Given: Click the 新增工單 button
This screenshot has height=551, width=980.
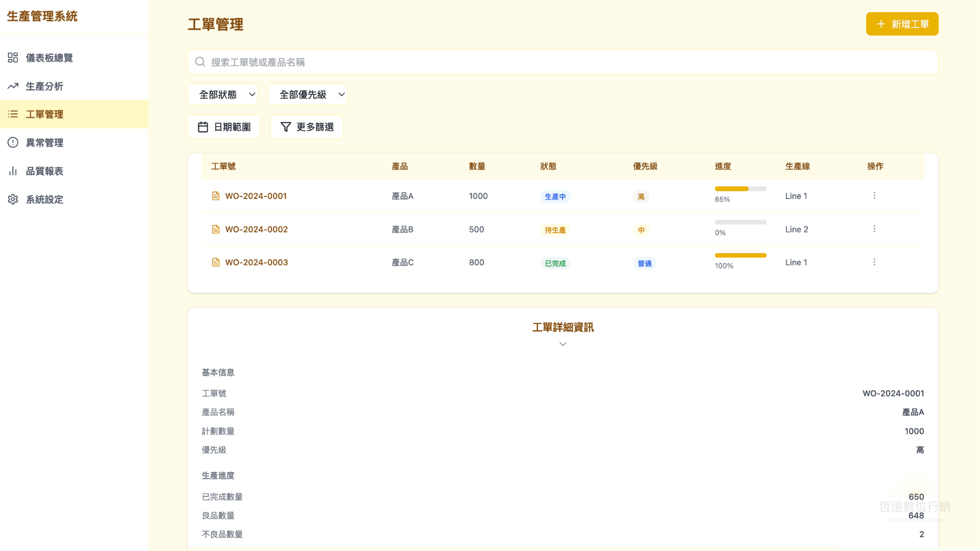Looking at the screenshot, I should tap(902, 23).
